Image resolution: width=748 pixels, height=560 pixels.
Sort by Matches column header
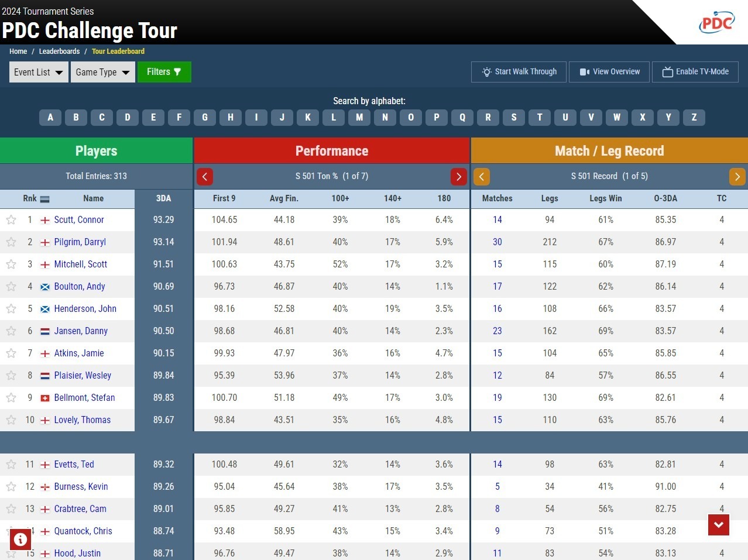tap(497, 198)
